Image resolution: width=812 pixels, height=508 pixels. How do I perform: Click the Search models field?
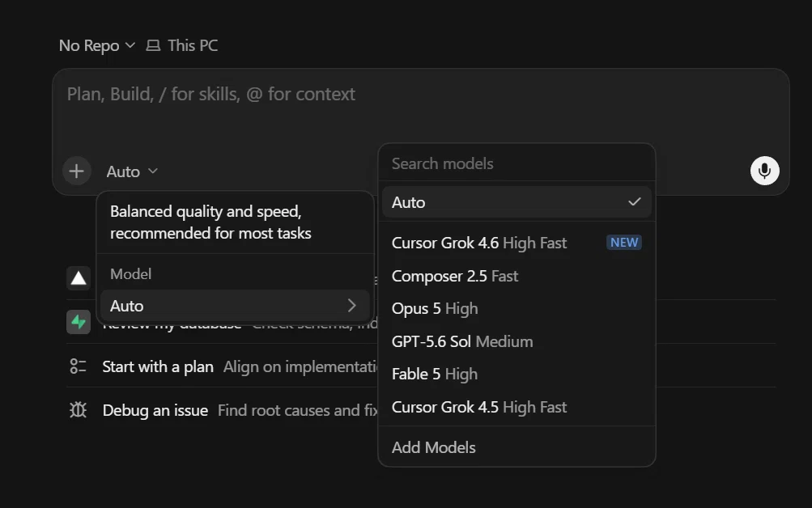tap(517, 163)
